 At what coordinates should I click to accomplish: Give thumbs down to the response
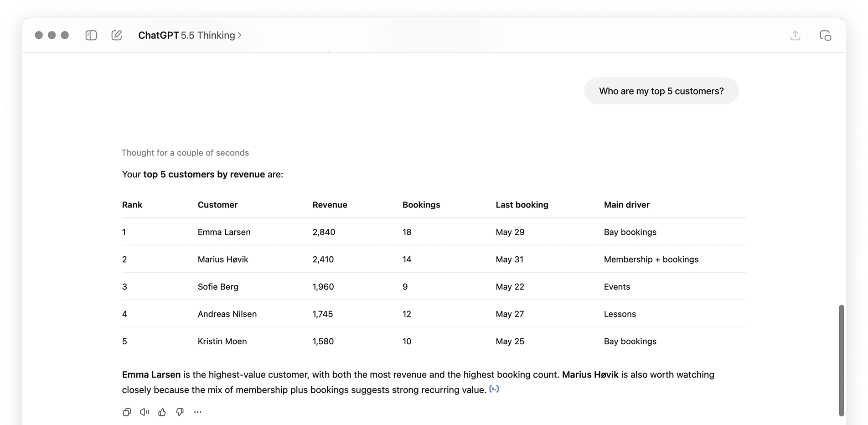coord(180,412)
